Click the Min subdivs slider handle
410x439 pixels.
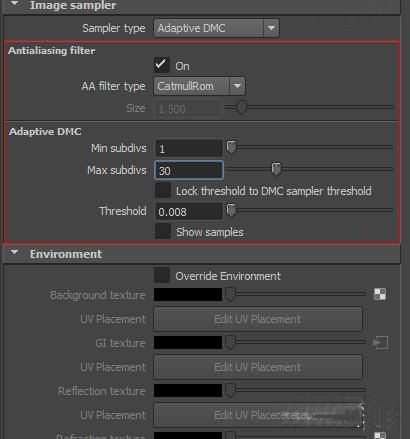(x=231, y=147)
